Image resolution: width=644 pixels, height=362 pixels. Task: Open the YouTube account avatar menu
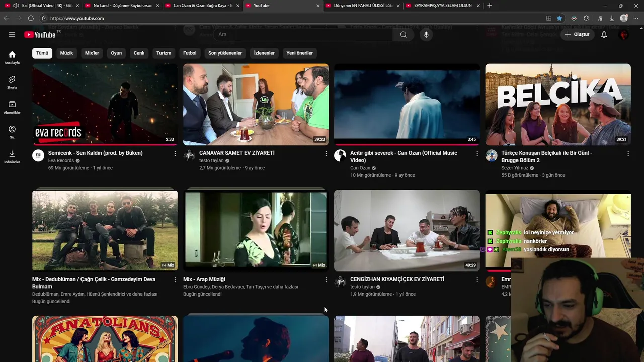pos(624,34)
